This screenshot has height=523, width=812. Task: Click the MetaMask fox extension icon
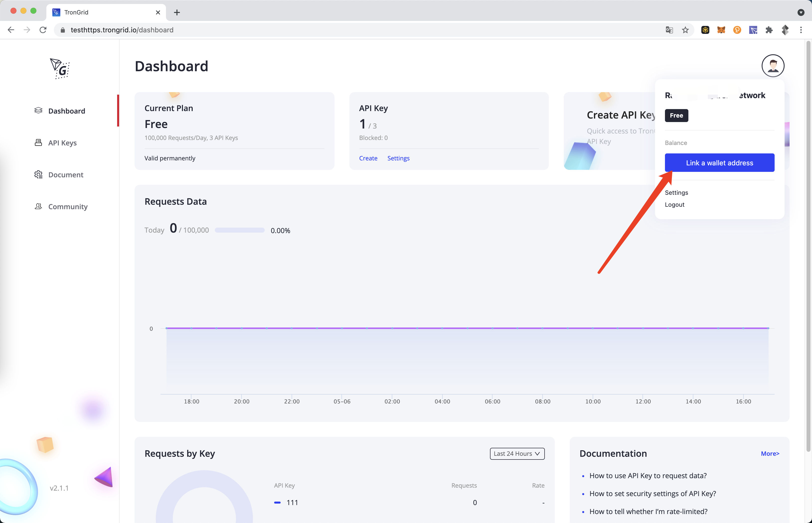(x=721, y=30)
